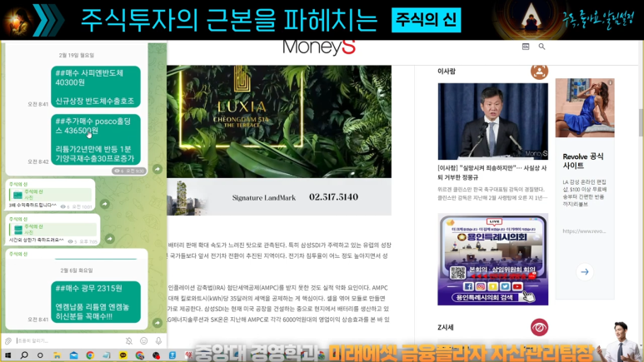The image size is (644, 362).
Task: Open the 이사람 section heading
Action: 447,72
